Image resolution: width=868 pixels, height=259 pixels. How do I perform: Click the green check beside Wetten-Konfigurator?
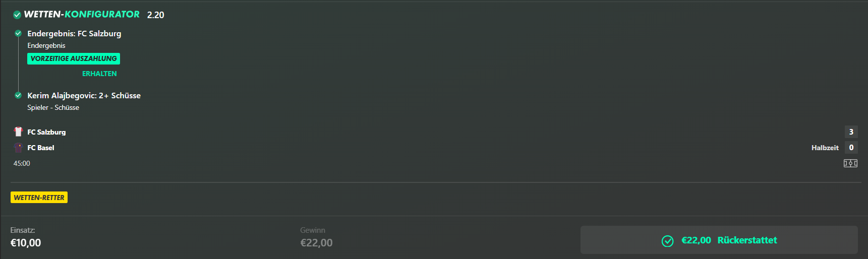click(17, 15)
